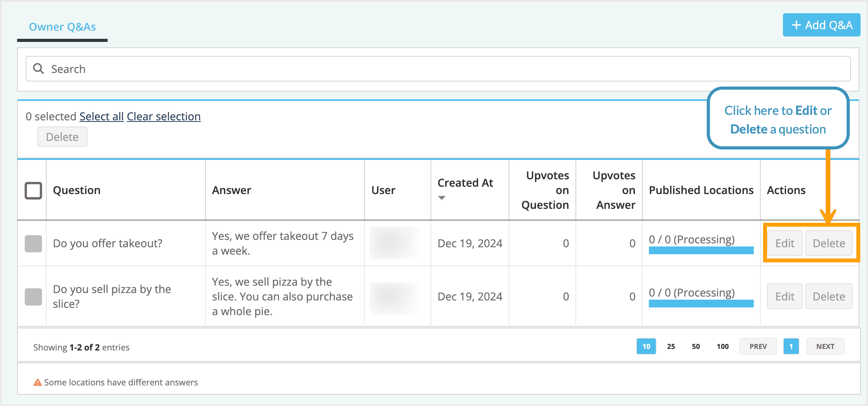Show 25 entries per page
868x406 pixels.
click(671, 346)
